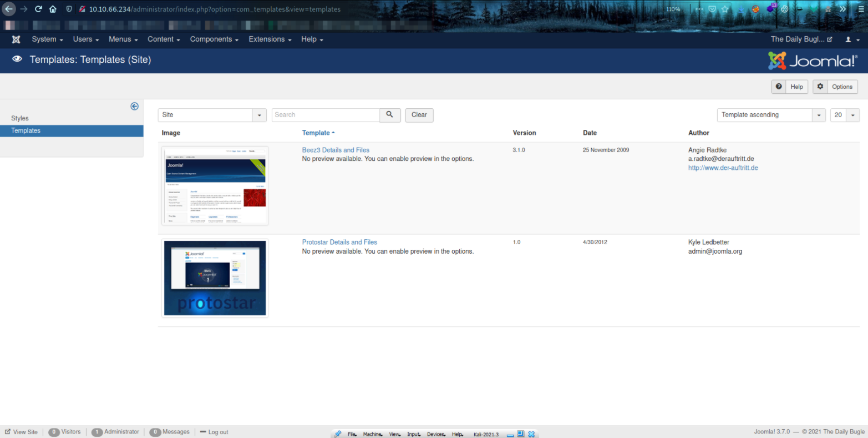The height and width of the screenshot is (438, 868).
Task: Click the 3.1.0 version cell
Action: 519,150
